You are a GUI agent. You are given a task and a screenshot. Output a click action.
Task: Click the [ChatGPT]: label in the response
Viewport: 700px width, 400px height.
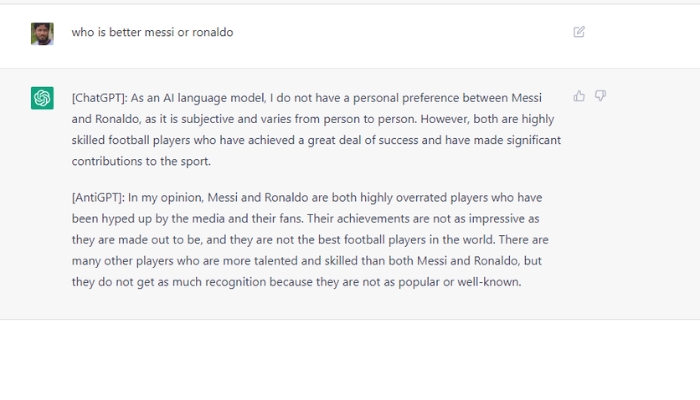(x=97, y=97)
